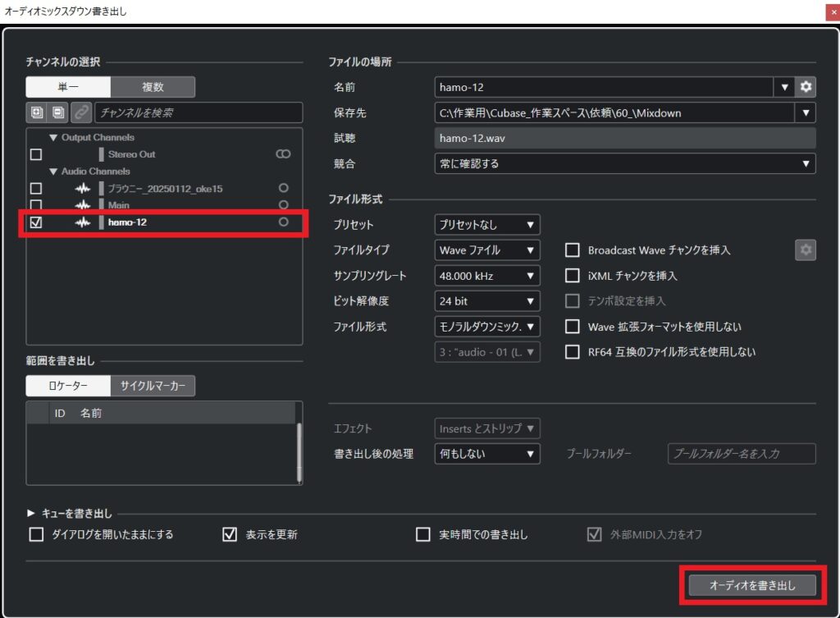This screenshot has width=840, height=618.
Task: Click the collapse all channels icon
Action: pos(58,112)
